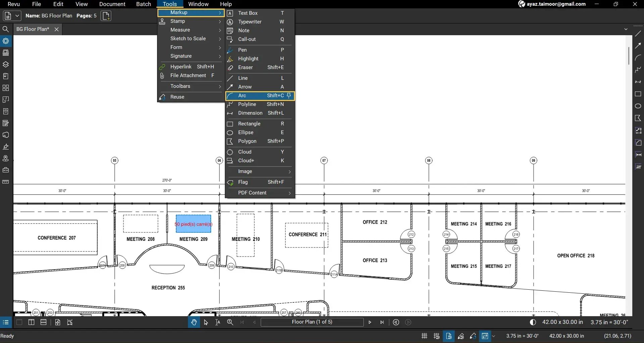The width and height of the screenshot is (644, 343).
Task: Open the Markup List panel
Action: coord(6,123)
